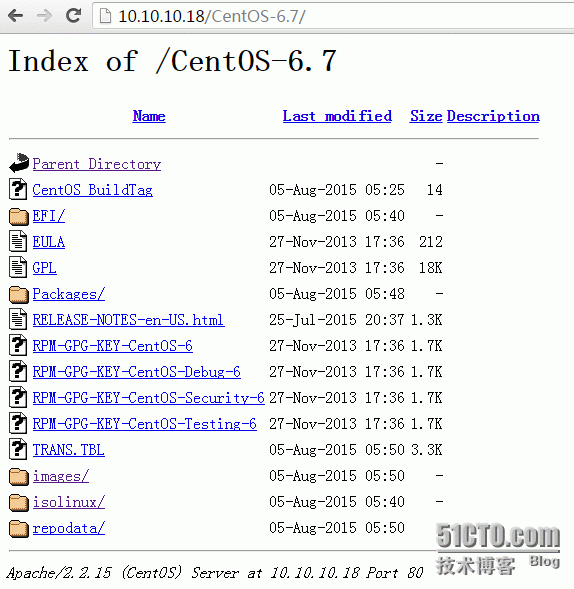Click the unknown-file icon beside RPM-GPG-KEY-CentOS-Security-6
This screenshot has height=589, width=574.
coord(18,397)
